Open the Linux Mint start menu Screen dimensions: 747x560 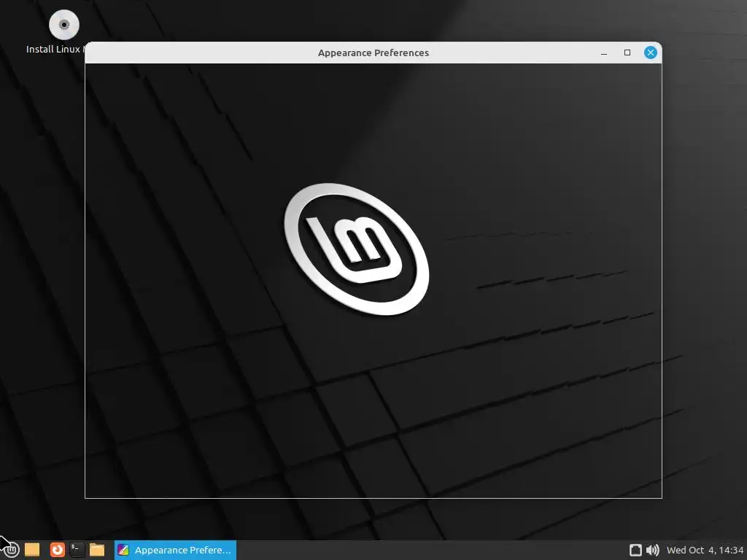coord(12,550)
